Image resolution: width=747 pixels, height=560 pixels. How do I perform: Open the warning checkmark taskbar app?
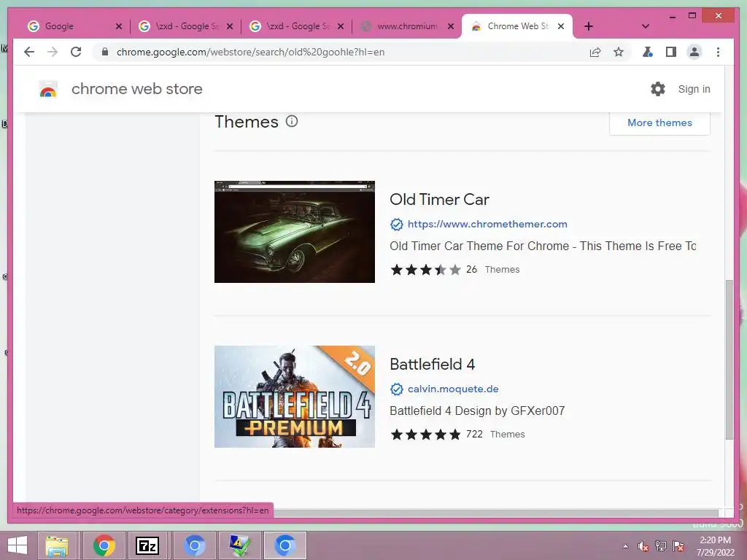click(x=239, y=545)
